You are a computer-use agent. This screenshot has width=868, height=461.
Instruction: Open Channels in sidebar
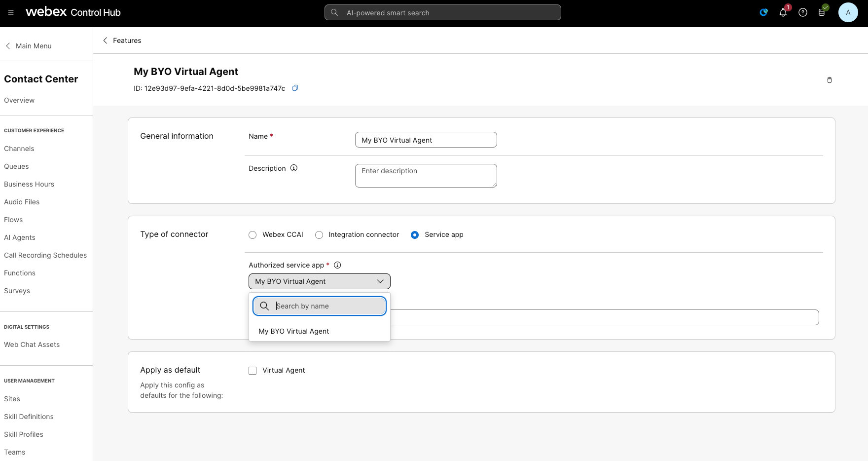pos(19,149)
